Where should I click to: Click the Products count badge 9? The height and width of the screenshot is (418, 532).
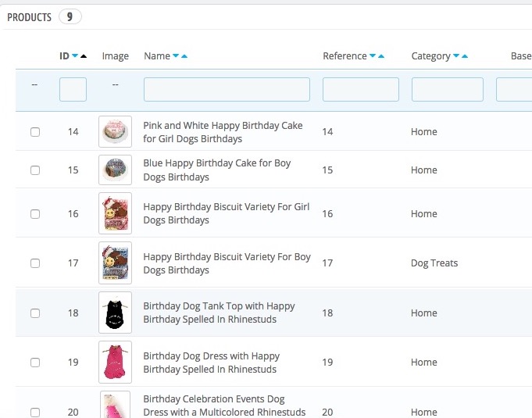tap(70, 16)
